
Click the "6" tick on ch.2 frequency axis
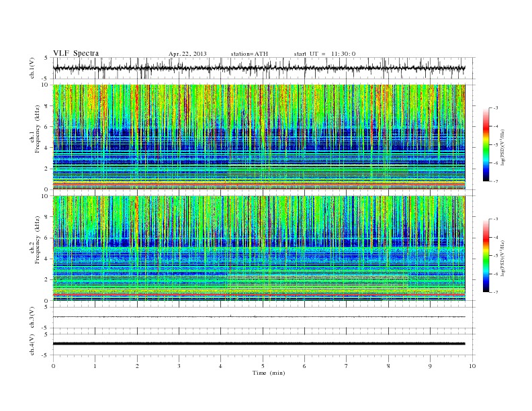[46, 238]
